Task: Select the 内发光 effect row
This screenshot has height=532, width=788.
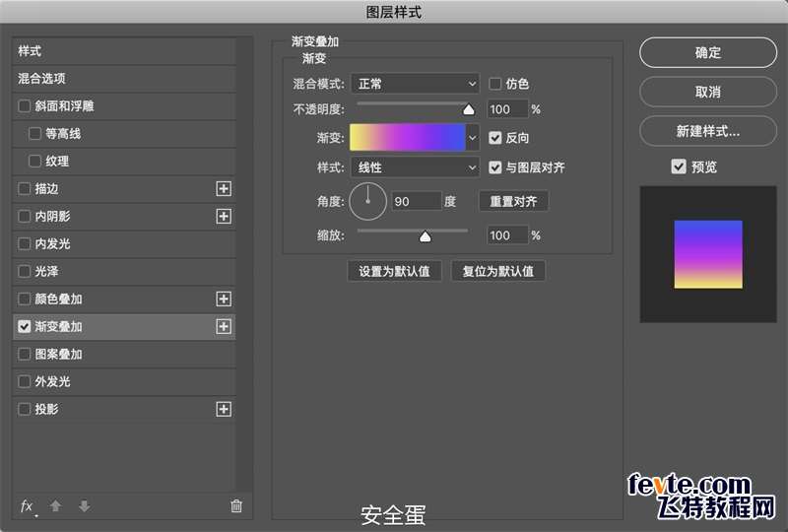Action: tap(124, 244)
